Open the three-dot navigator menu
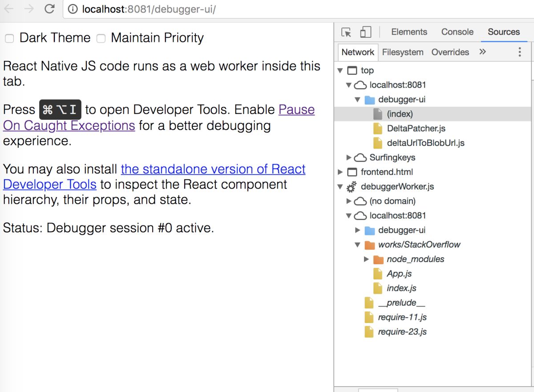The width and height of the screenshot is (534, 392). (x=519, y=52)
